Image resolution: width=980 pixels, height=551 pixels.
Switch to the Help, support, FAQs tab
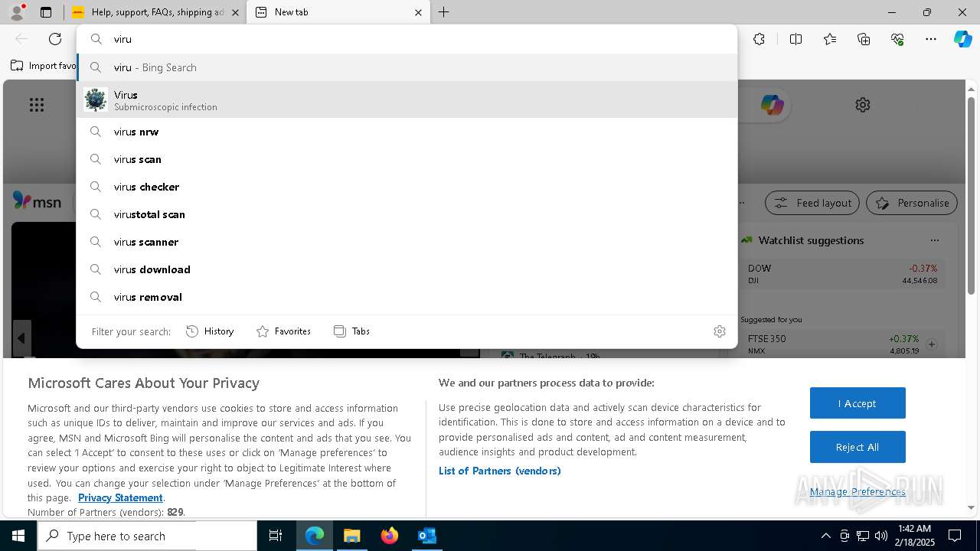pyautogui.click(x=157, y=12)
